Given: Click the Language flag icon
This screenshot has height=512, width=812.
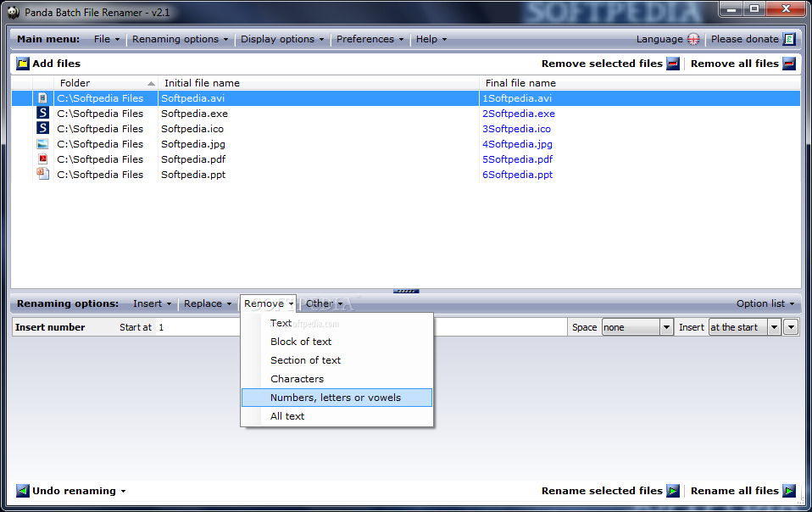Looking at the screenshot, I should point(692,39).
